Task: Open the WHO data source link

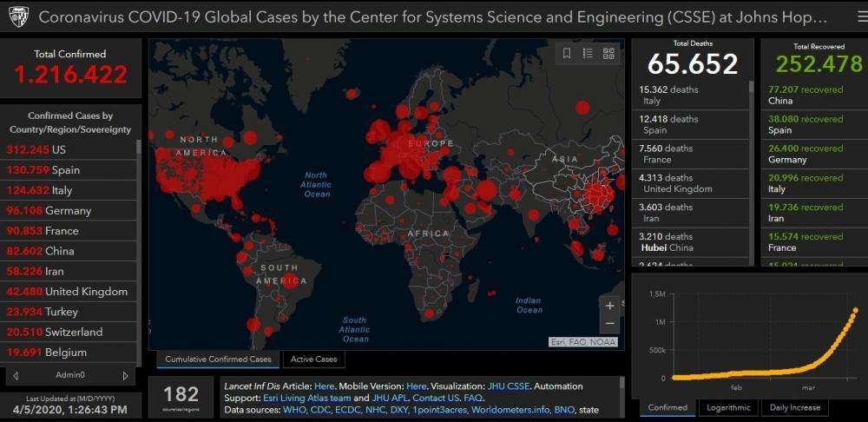Action: coord(293,411)
